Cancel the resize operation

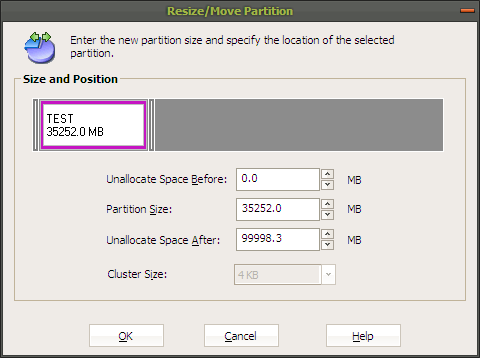(241, 336)
